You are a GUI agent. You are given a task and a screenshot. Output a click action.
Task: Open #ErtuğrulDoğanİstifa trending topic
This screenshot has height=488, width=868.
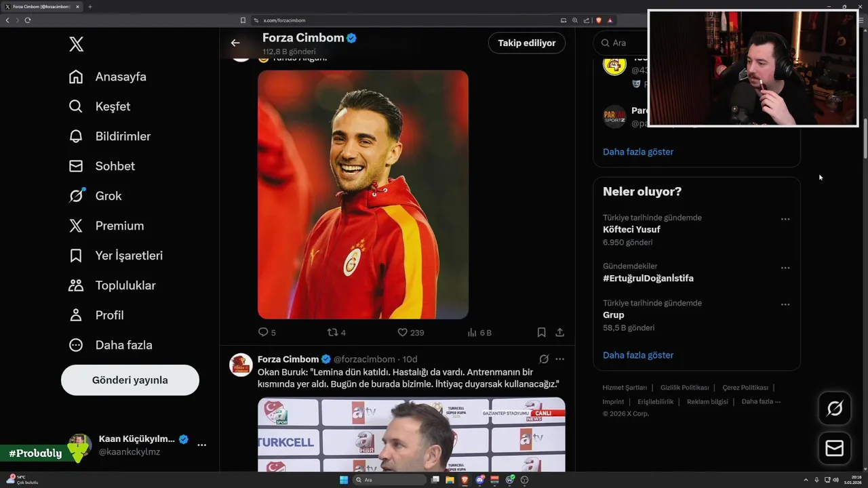(648, 278)
